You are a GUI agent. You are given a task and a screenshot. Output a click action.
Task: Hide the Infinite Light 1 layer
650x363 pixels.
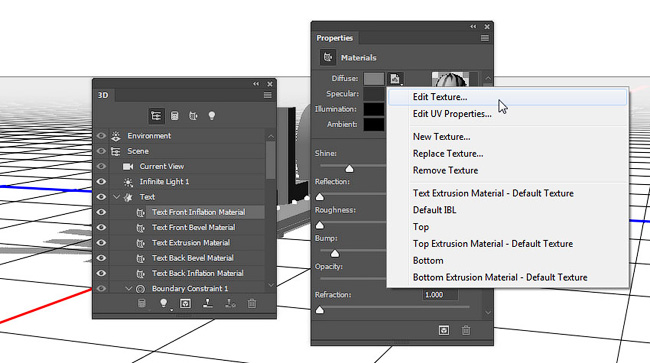[x=101, y=182]
